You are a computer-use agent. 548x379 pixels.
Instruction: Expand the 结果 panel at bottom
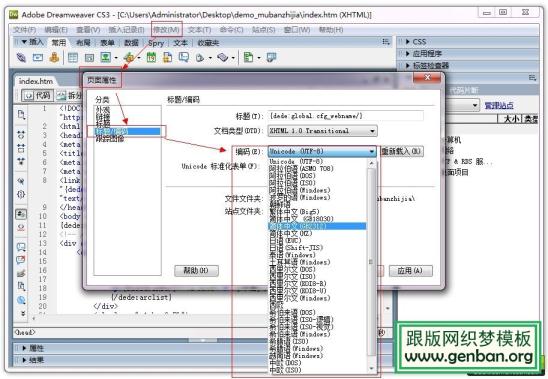click(x=24, y=360)
